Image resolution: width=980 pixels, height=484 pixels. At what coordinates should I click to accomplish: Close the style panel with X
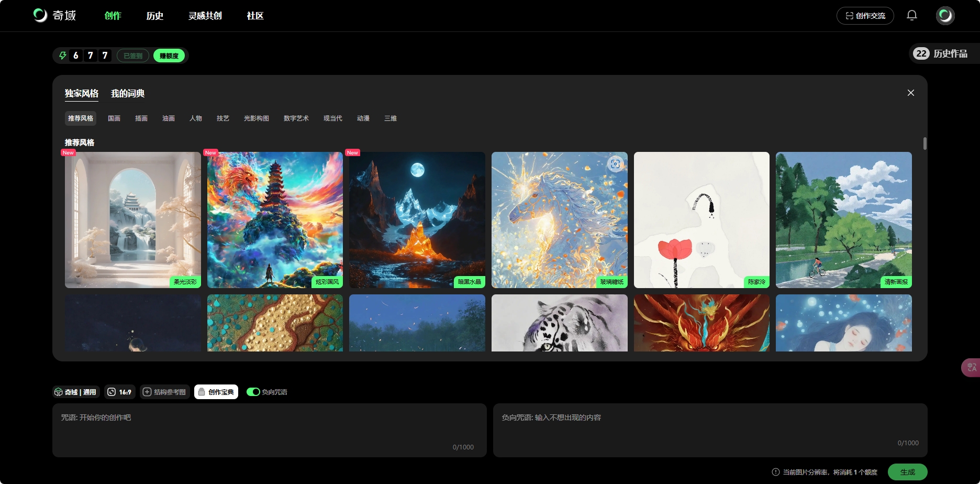pyautogui.click(x=910, y=93)
